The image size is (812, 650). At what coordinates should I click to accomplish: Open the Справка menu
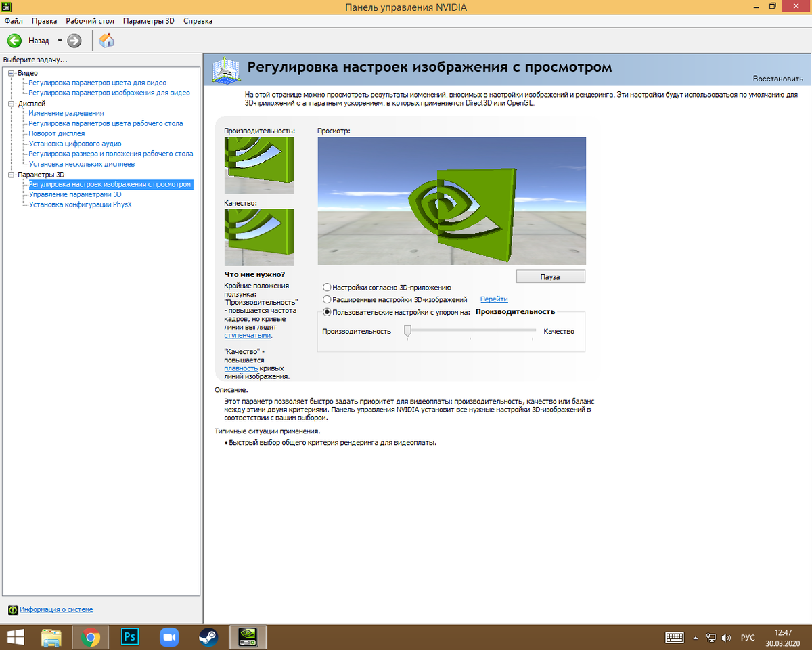pos(198,21)
